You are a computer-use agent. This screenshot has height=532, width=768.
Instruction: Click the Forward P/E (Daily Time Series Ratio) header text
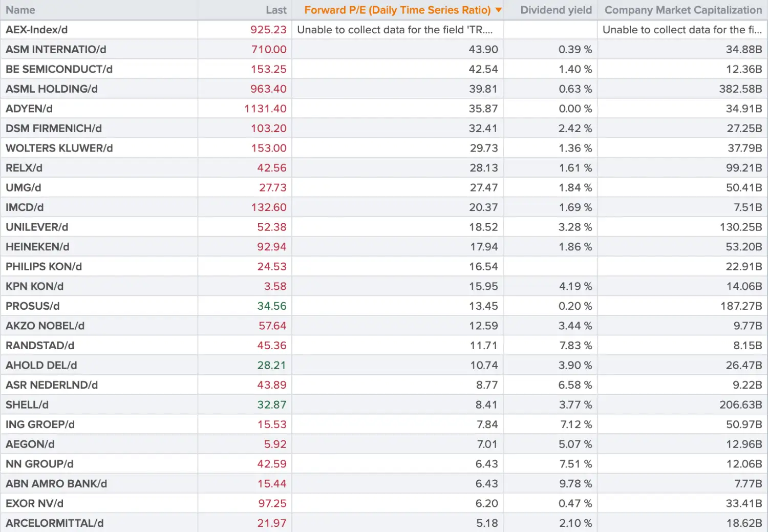click(397, 10)
